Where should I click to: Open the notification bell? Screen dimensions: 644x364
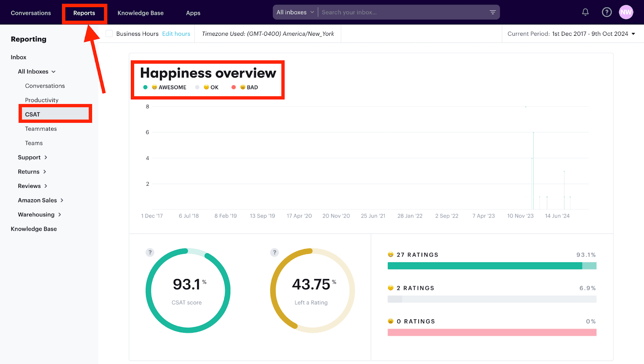click(585, 12)
